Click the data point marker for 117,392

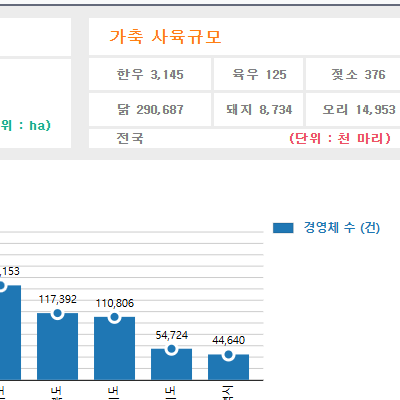click(x=57, y=313)
